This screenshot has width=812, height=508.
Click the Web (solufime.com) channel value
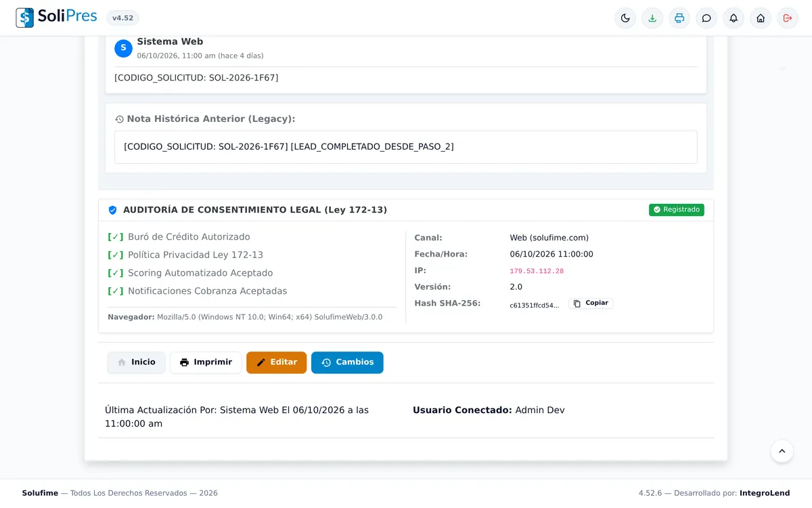(549, 238)
